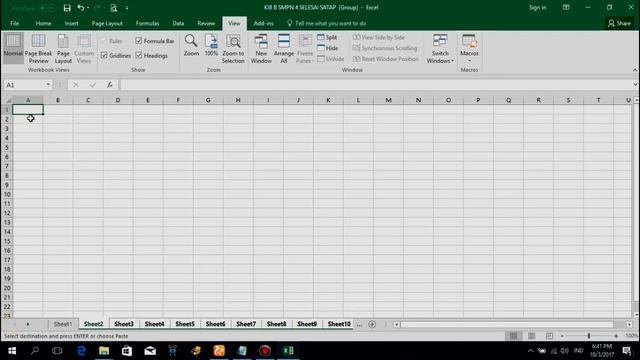Open the Macros button

(x=469, y=48)
